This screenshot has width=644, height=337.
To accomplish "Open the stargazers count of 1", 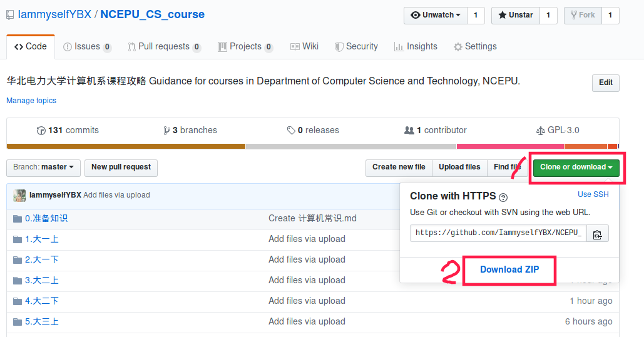I will 548,15.
